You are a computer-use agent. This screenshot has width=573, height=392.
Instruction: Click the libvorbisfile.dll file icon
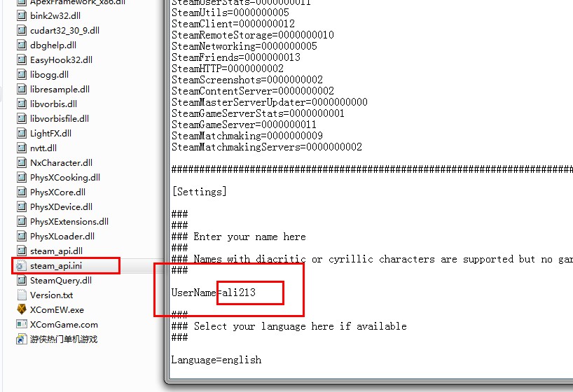(x=22, y=118)
